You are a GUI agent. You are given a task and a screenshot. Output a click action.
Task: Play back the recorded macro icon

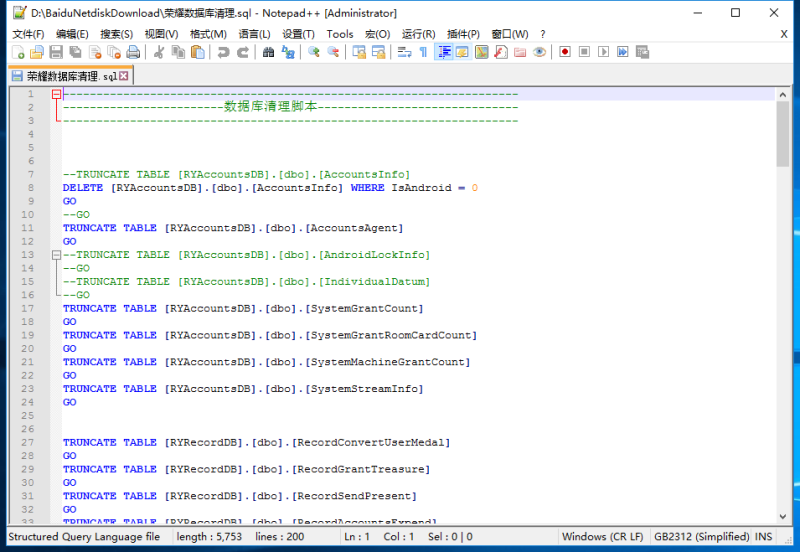604,52
